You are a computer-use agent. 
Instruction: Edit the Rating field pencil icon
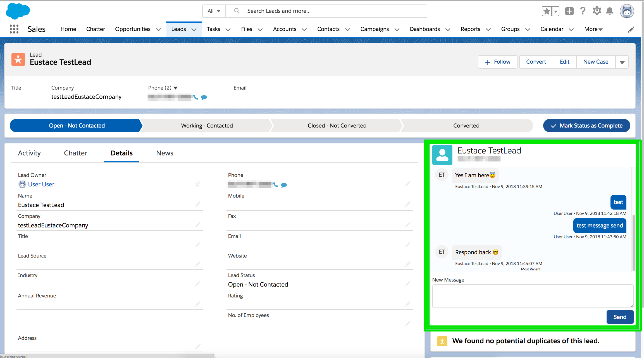408,304
